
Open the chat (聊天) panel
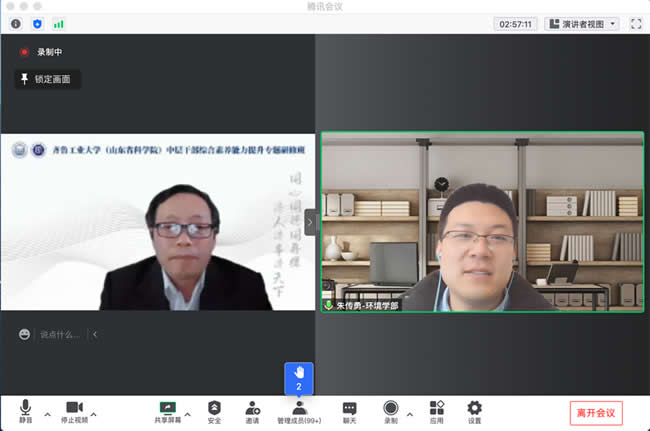click(x=349, y=410)
